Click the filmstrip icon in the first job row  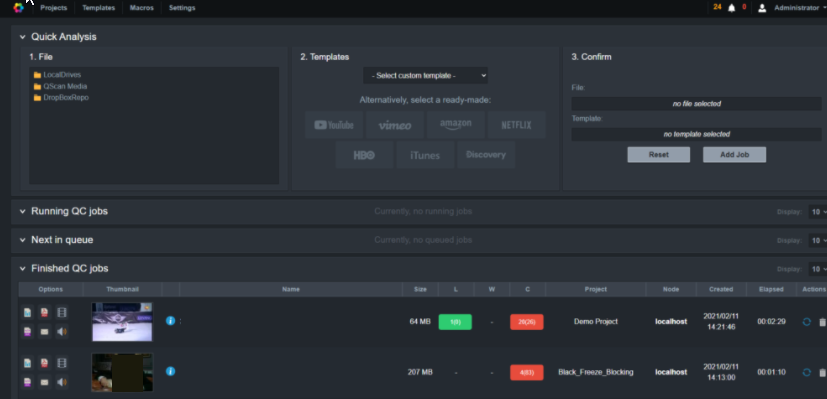pyautogui.click(x=62, y=313)
